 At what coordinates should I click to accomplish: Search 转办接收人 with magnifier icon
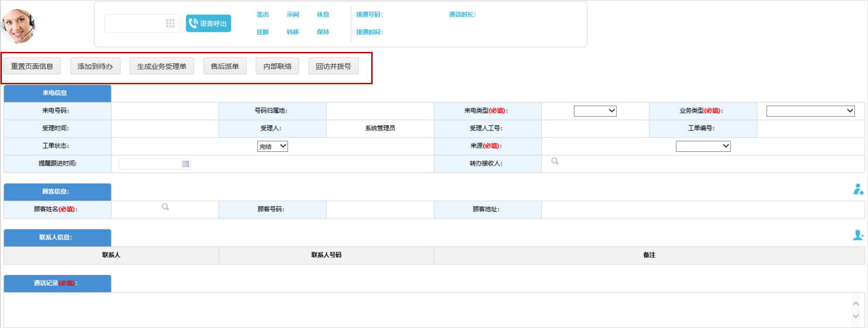[555, 161]
